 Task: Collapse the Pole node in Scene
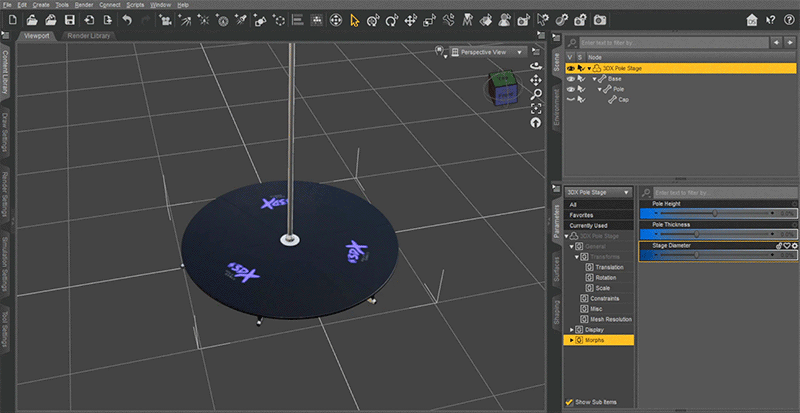pyautogui.click(x=599, y=89)
